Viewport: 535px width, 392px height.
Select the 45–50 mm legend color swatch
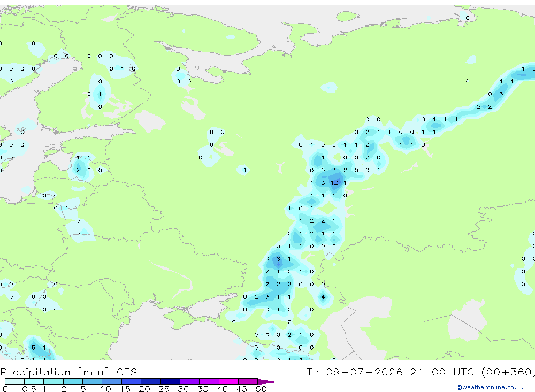[x=248, y=381]
